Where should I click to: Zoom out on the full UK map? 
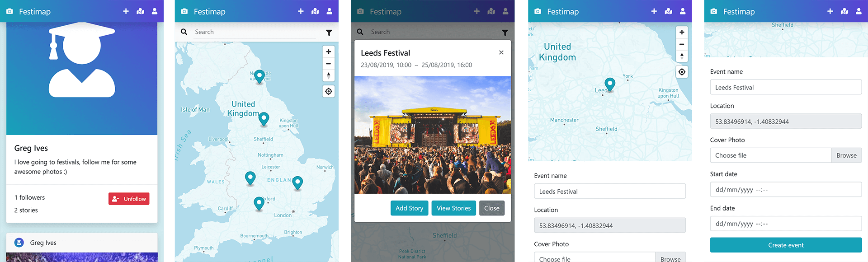(x=329, y=64)
